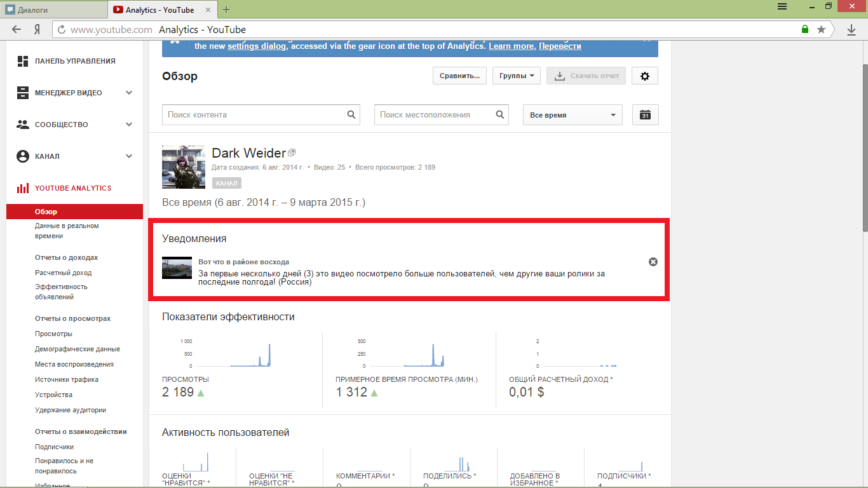Open the Dark Weider channel name link
868x488 pixels.
click(248, 153)
